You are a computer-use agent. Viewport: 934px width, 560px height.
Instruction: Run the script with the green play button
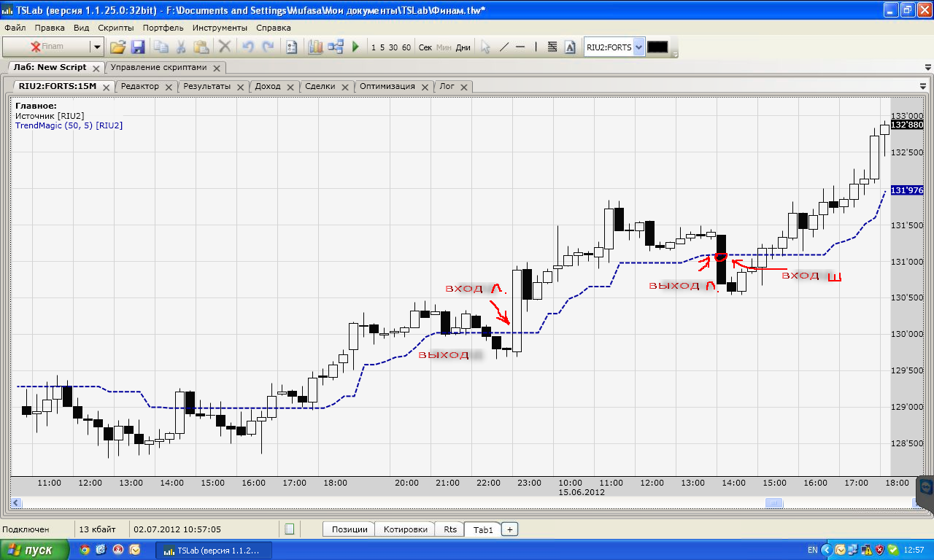(356, 47)
